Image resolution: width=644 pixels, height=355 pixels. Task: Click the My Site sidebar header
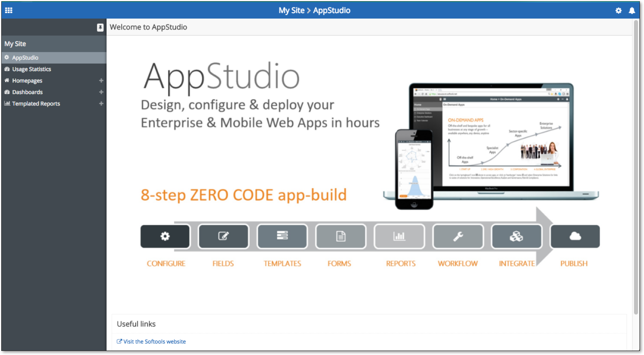click(54, 44)
